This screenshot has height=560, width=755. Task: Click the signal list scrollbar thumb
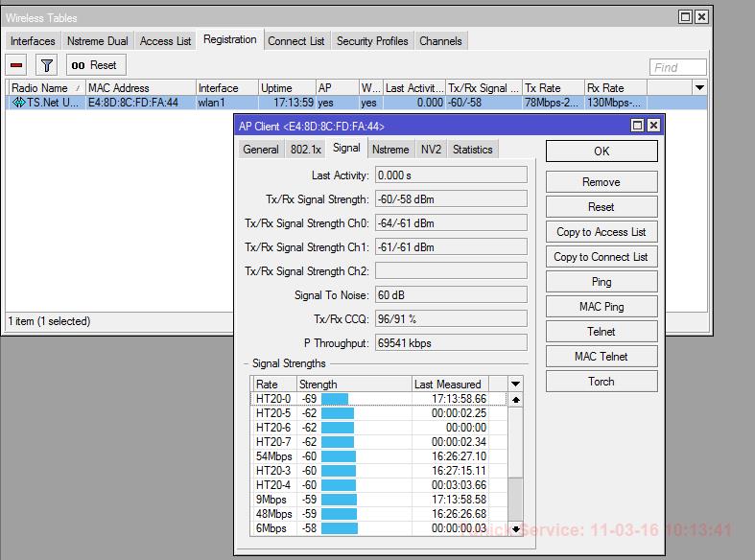click(516, 499)
